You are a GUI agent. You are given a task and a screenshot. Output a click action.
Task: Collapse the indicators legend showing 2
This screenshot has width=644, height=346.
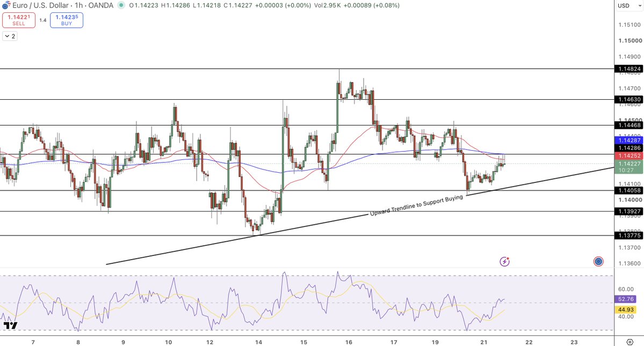tap(10, 36)
